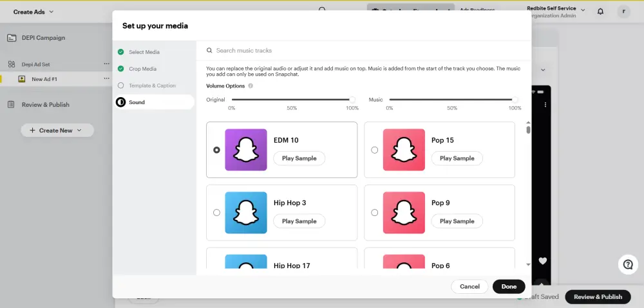This screenshot has width=644, height=308.
Task: Click the top bar search icon
Action: pos(322,9)
